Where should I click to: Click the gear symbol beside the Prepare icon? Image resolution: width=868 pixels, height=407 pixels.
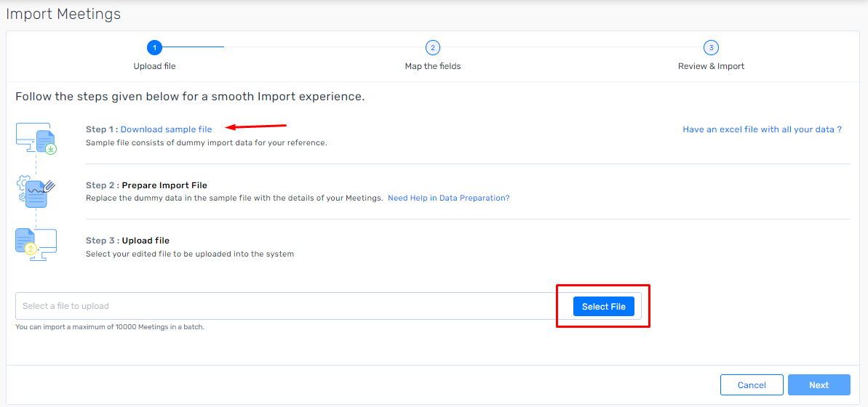[23, 182]
